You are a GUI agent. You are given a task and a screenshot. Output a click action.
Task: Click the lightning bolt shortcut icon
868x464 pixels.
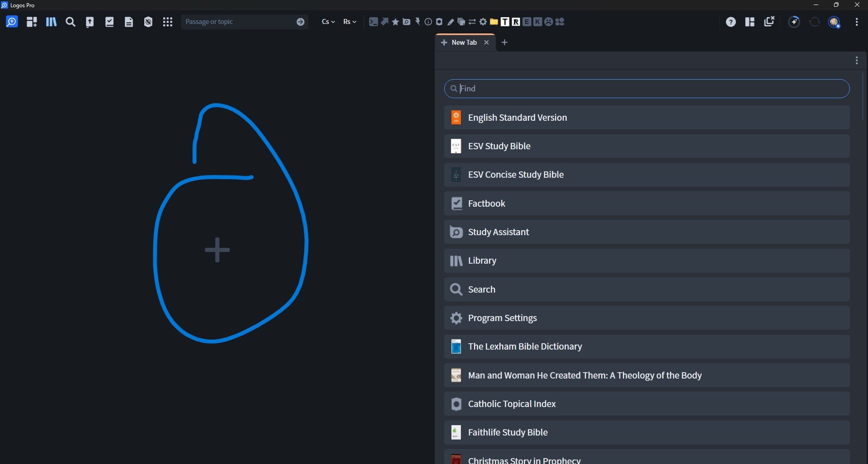point(417,22)
